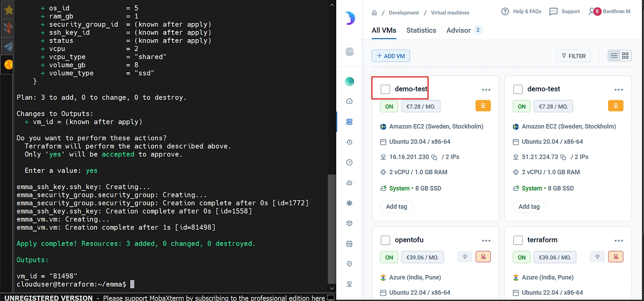Click the €39.06 / MO. price on opentofu card
The width and height of the screenshot is (644, 301).
tap(422, 257)
